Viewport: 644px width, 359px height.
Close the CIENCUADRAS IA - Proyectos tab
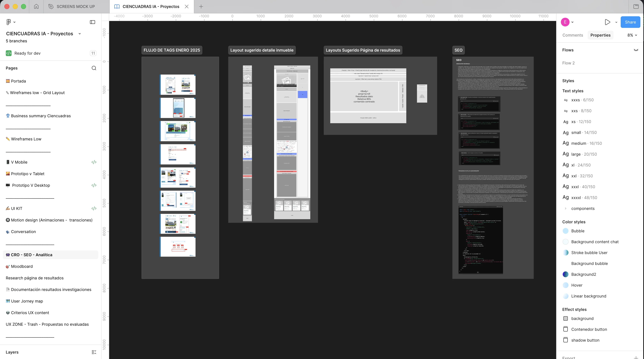coord(187,7)
